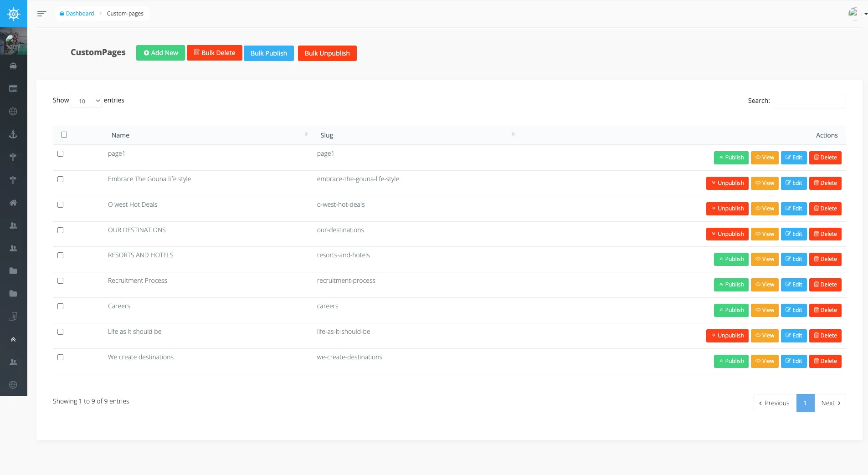Select pagination page 1
868x475 pixels.
tap(805, 403)
